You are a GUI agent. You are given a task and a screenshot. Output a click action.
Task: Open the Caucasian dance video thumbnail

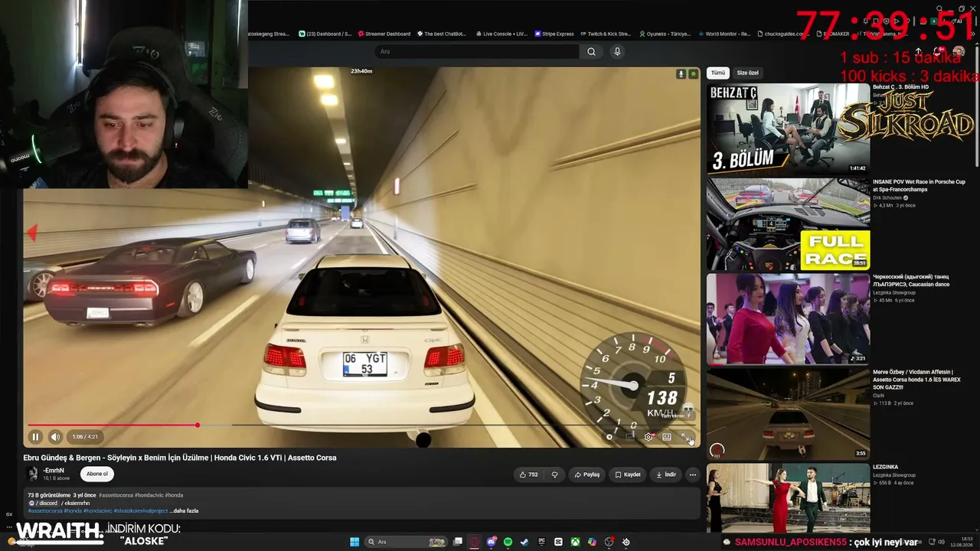[788, 319]
